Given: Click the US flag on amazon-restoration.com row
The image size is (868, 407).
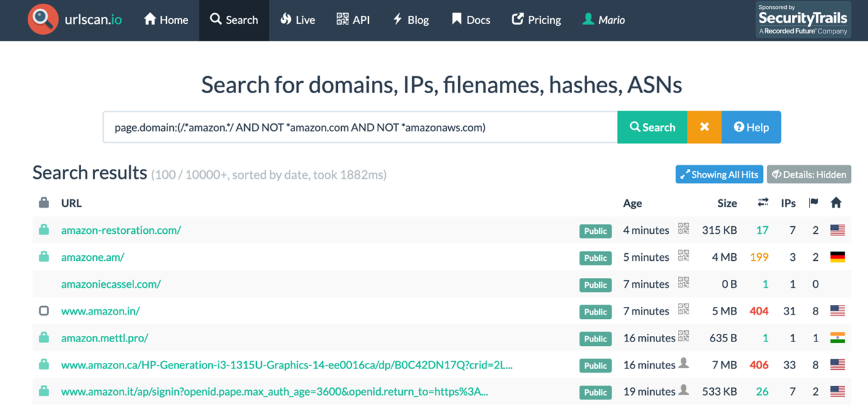Looking at the screenshot, I should click(x=837, y=230).
